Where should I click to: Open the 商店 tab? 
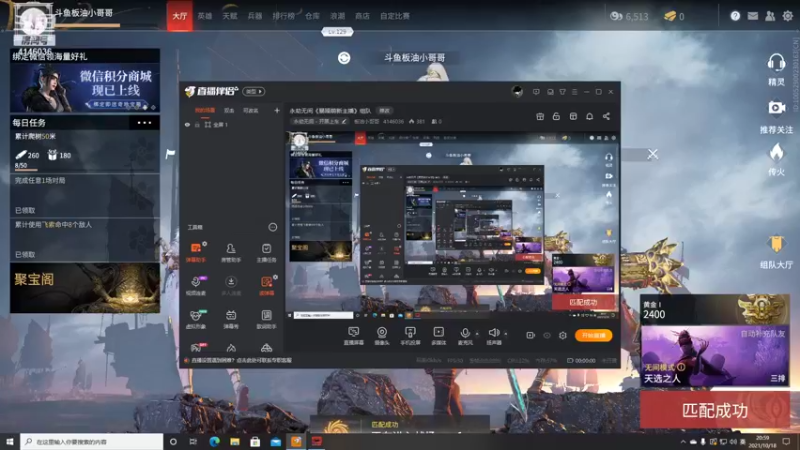click(x=362, y=16)
